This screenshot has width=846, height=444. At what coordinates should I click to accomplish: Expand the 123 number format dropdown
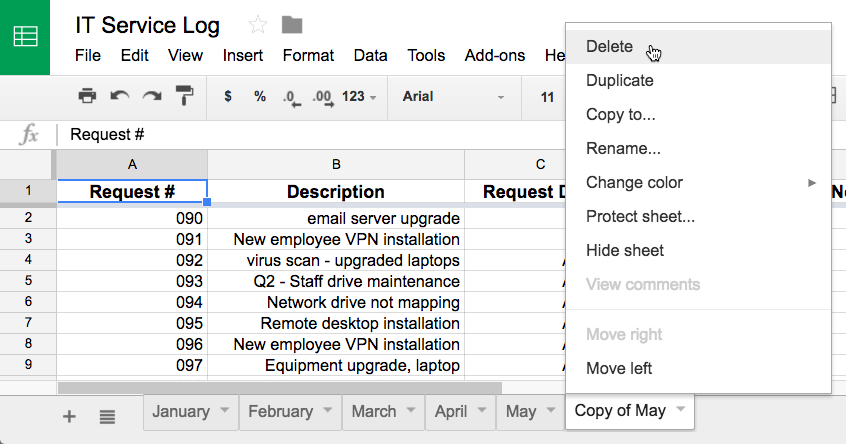359,97
